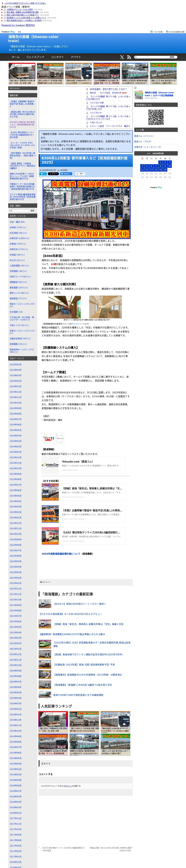Click the magnifier icon in sidebar search
Image resolution: width=186 pixels, height=868 pixels.
point(11,211)
